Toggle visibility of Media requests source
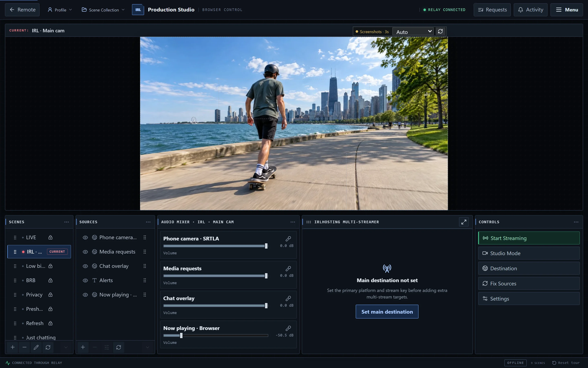 pos(85,252)
